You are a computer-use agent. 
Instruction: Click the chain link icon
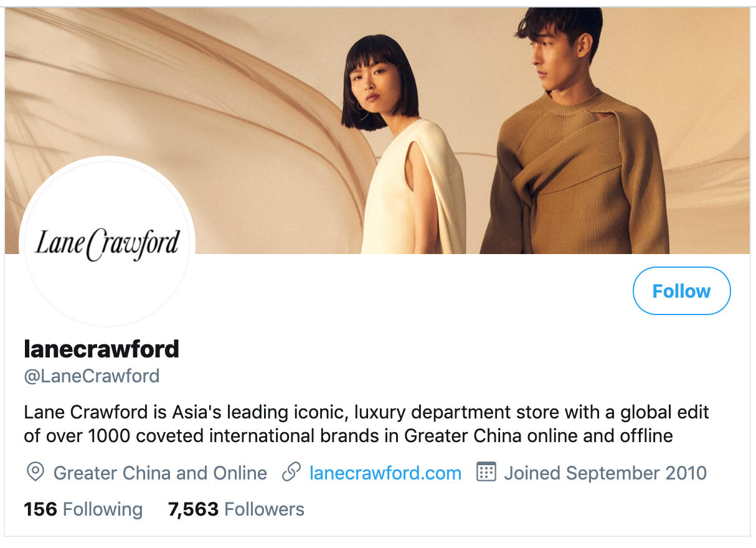coord(291,473)
